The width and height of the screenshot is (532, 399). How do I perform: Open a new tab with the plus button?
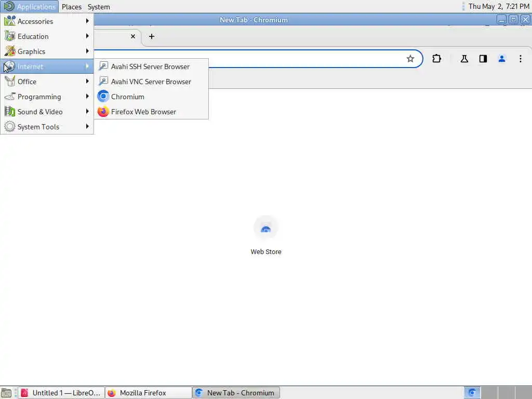click(152, 36)
